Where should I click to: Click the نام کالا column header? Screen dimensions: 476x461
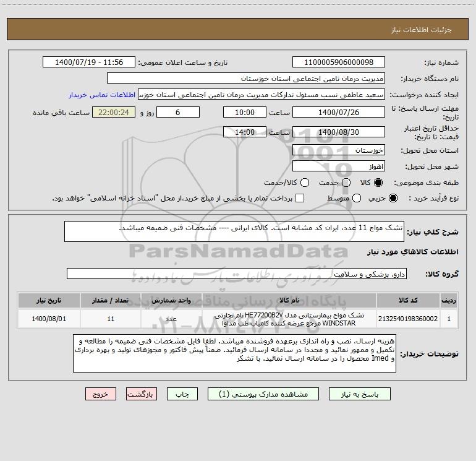point(289,300)
